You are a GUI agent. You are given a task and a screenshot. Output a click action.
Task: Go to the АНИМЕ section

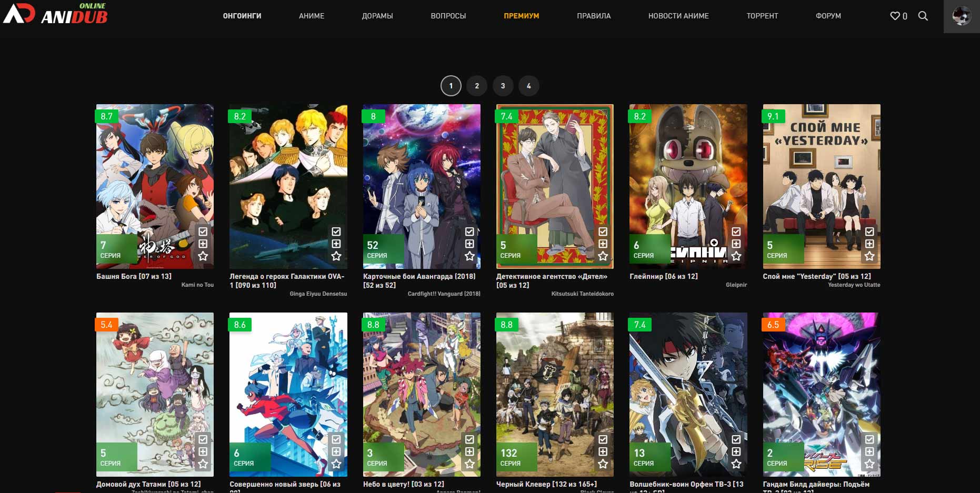click(x=312, y=16)
